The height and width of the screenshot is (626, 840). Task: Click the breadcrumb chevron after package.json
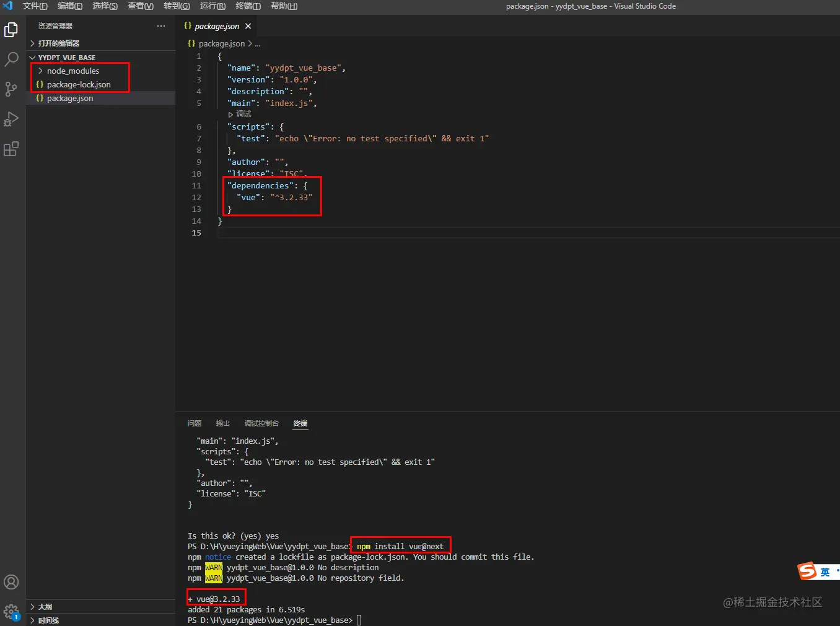250,43
